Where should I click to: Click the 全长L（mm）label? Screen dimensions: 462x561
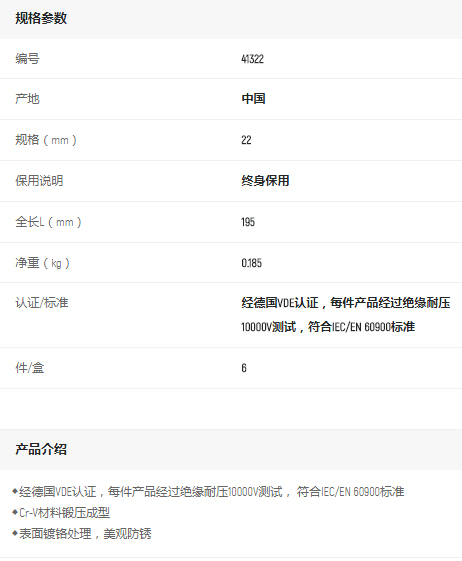(x=48, y=222)
